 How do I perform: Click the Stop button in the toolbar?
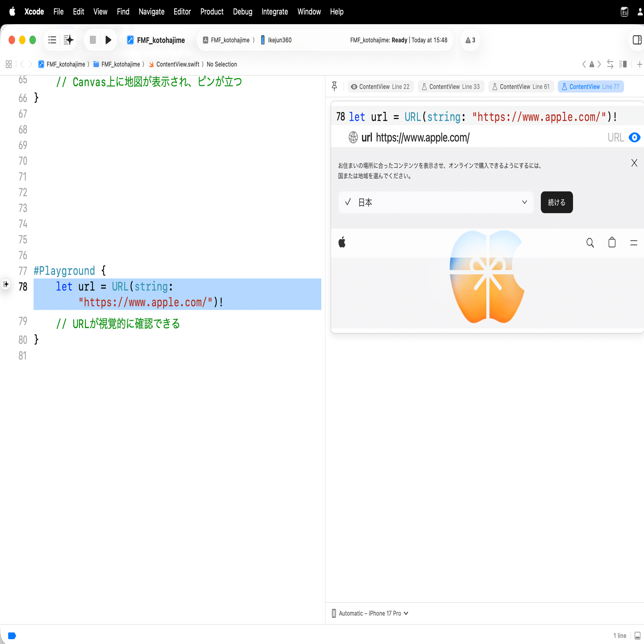93,40
